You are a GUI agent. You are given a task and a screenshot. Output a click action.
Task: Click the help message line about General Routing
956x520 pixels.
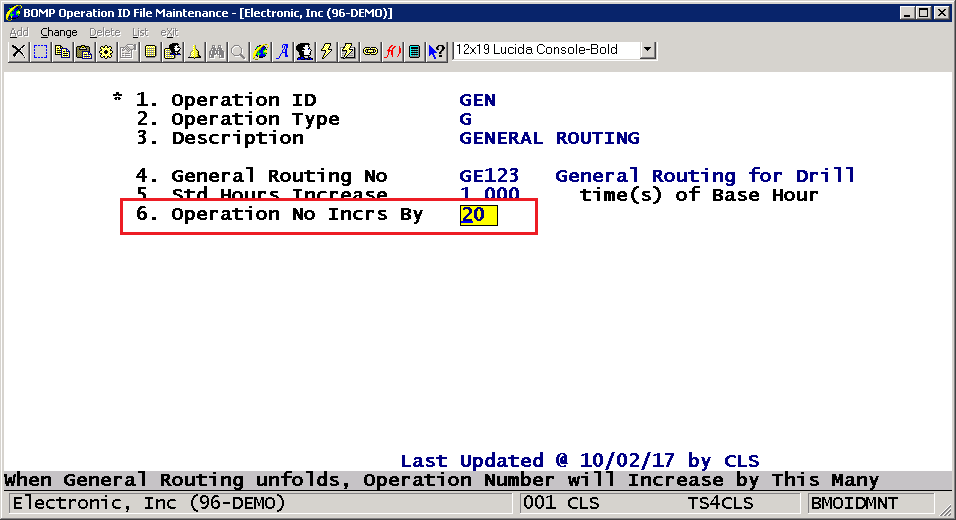[441, 480]
